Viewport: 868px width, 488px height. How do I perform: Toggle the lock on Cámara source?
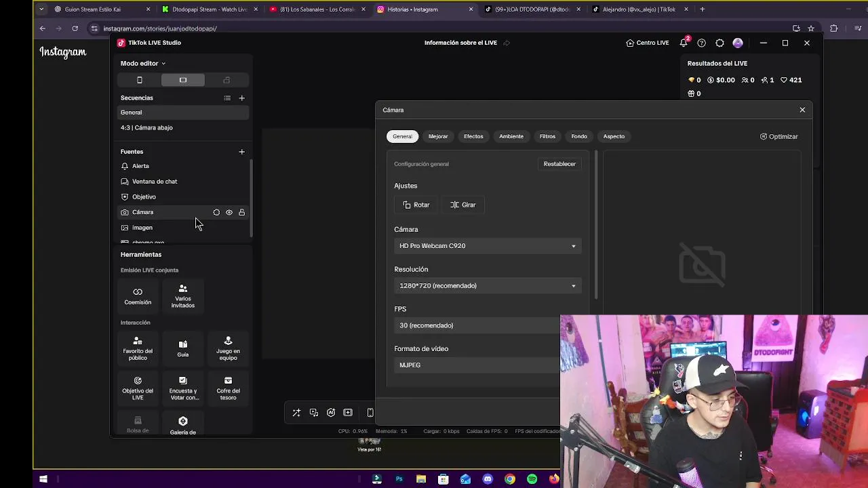pos(241,212)
